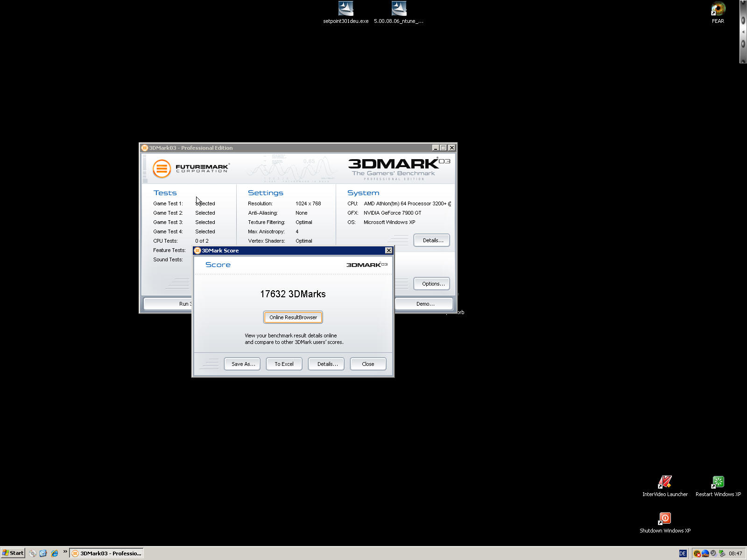Click the Close button in score dialog
Viewport: 747px width, 560px height.
pos(368,364)
